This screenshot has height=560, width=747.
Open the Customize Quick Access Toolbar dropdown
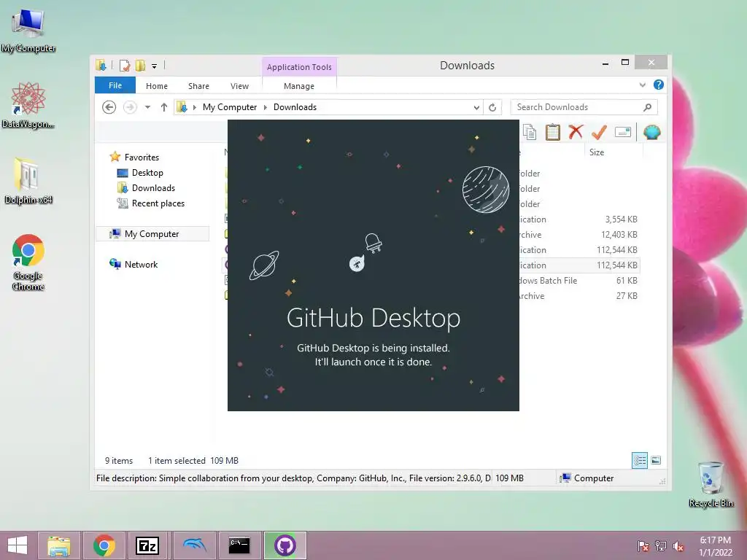point(155,66)
